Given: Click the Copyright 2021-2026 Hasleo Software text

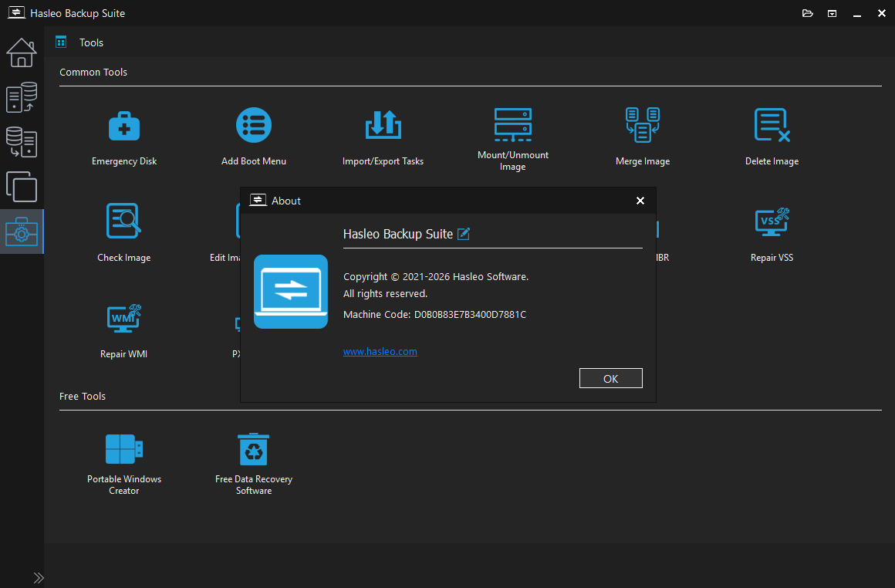Looking at the screenshot, I should pyautogui.click(x=435, y=277).
